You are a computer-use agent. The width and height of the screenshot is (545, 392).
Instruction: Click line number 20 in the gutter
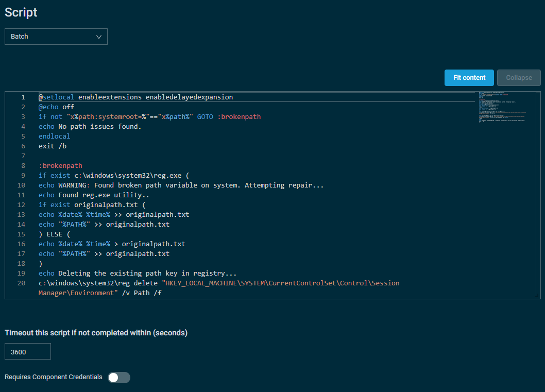(21, 283)
